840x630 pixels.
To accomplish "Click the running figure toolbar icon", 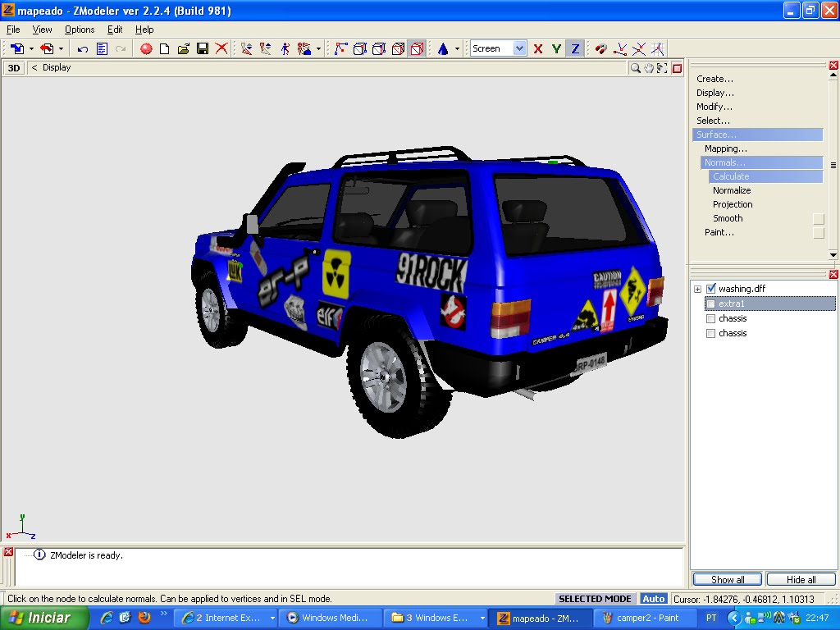I will pyautogui.click(x=285, y=48).
